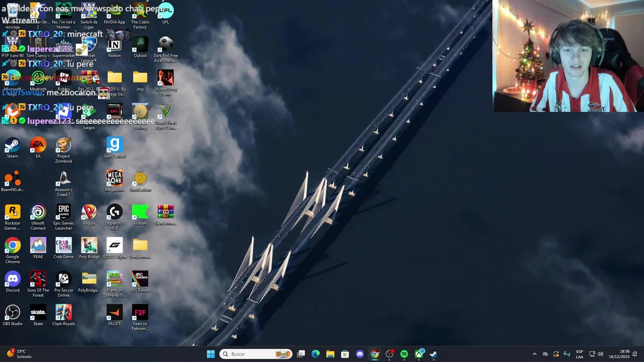
Task: Open the Steam desktop shortcut
Action: [13, 148]
